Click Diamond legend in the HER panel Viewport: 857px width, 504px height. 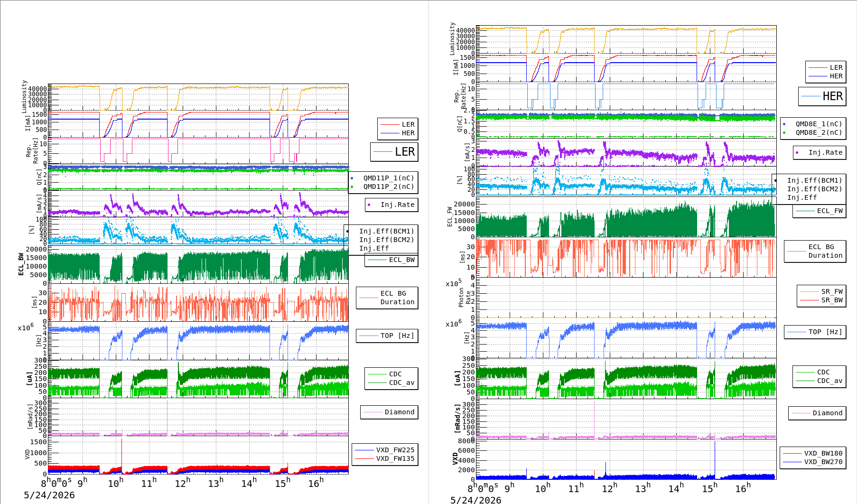[x=828, y=413]
